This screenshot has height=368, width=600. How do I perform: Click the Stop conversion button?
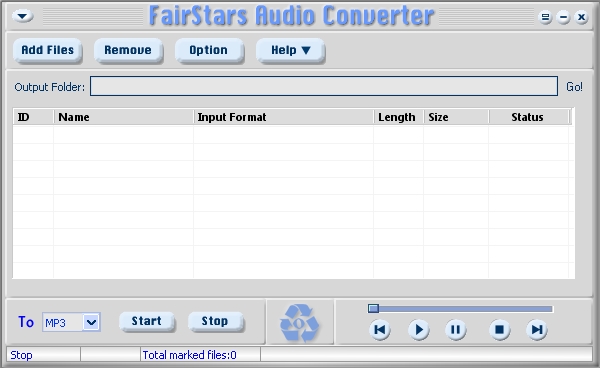215,321
